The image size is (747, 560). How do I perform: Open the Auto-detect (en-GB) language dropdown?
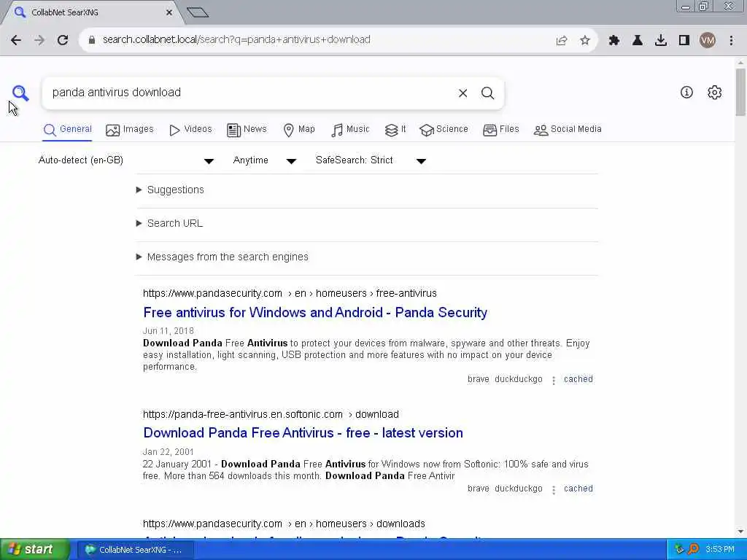(125, 160)
